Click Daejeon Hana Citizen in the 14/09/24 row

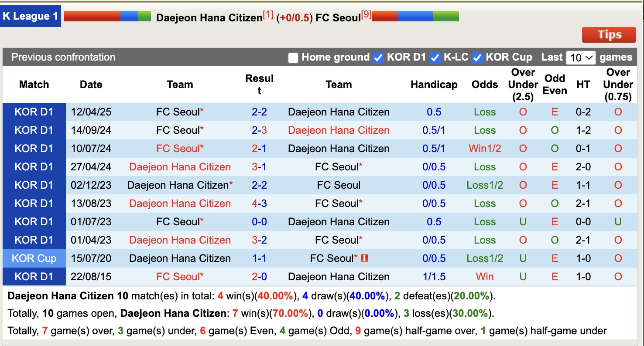pos(339,130)
